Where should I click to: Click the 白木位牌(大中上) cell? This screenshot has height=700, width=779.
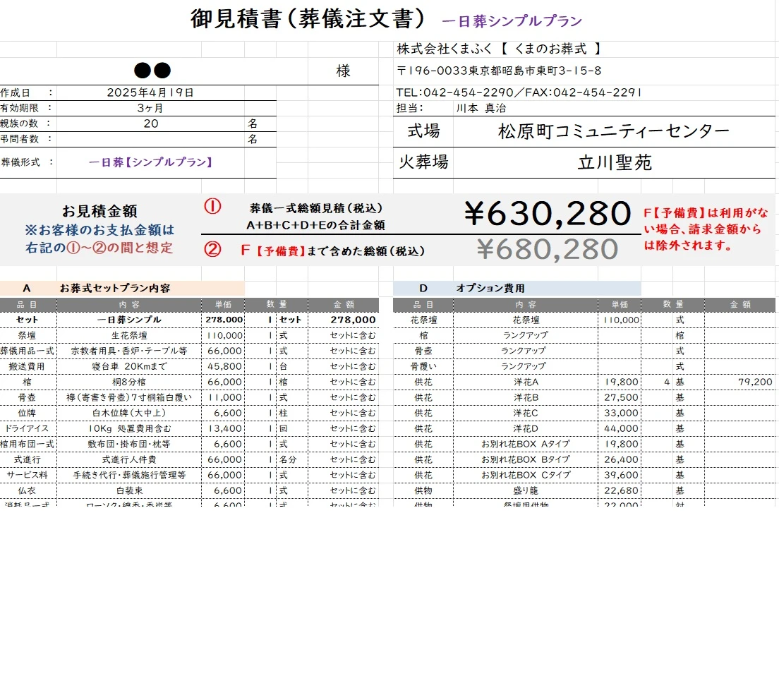click(x=129, y=413)
